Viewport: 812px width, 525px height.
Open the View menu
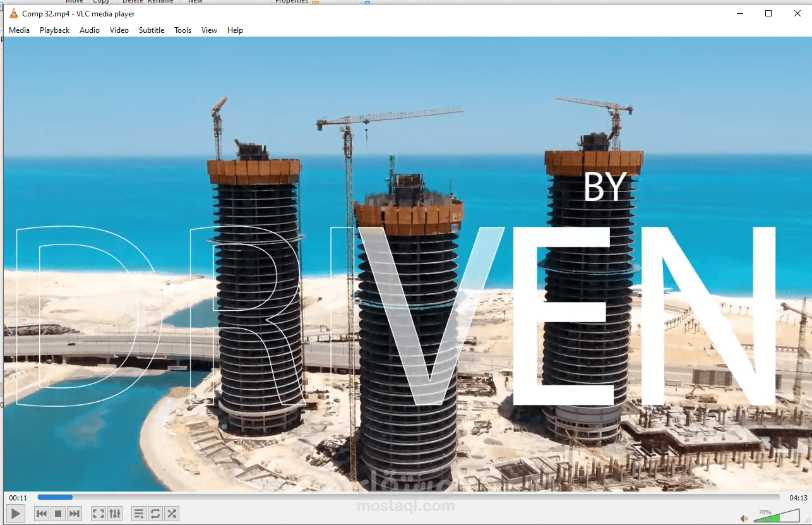tap(210, 30)
